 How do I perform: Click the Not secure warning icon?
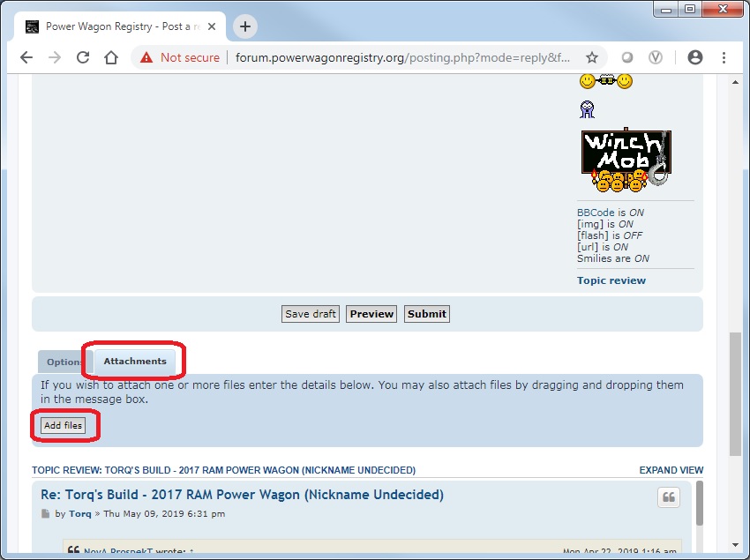[x=146, y=57]
